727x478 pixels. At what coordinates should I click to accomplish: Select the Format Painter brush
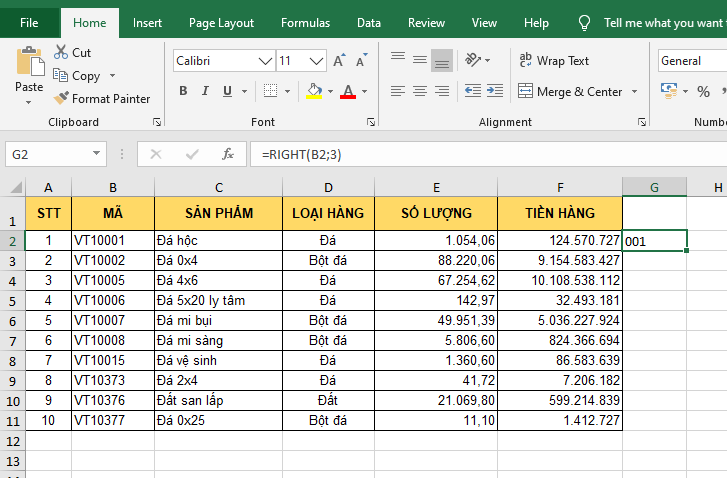[62, 99]
